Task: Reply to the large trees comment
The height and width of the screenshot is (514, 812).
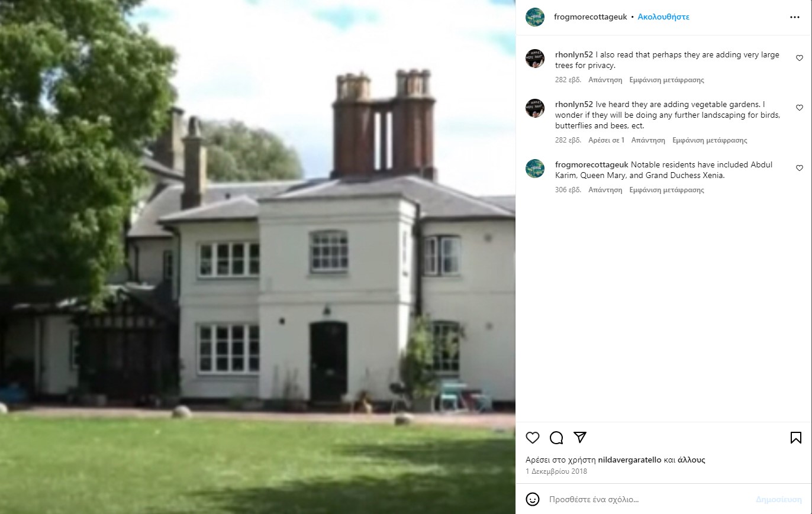Action: [605, 80]
